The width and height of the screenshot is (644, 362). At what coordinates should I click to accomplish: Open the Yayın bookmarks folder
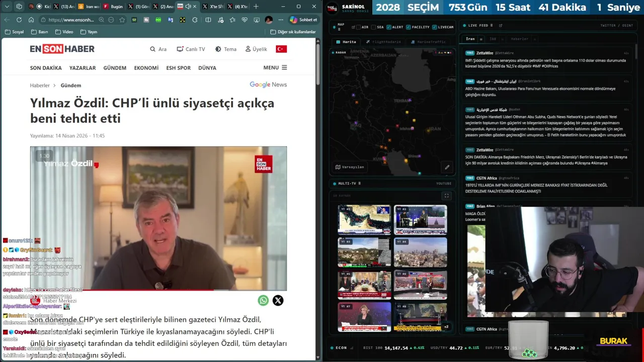coord(89,32)
